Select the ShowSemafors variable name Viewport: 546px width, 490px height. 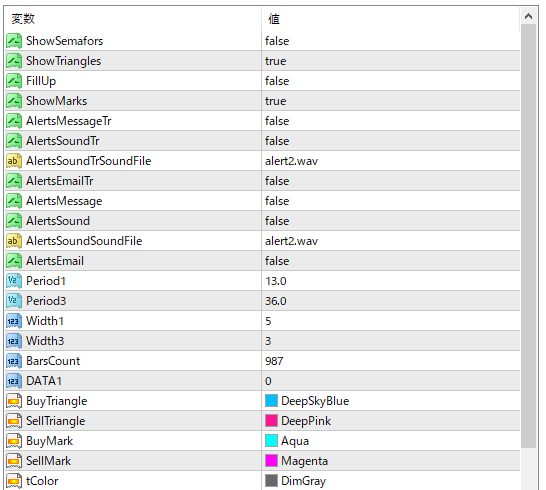coord(65,41)
